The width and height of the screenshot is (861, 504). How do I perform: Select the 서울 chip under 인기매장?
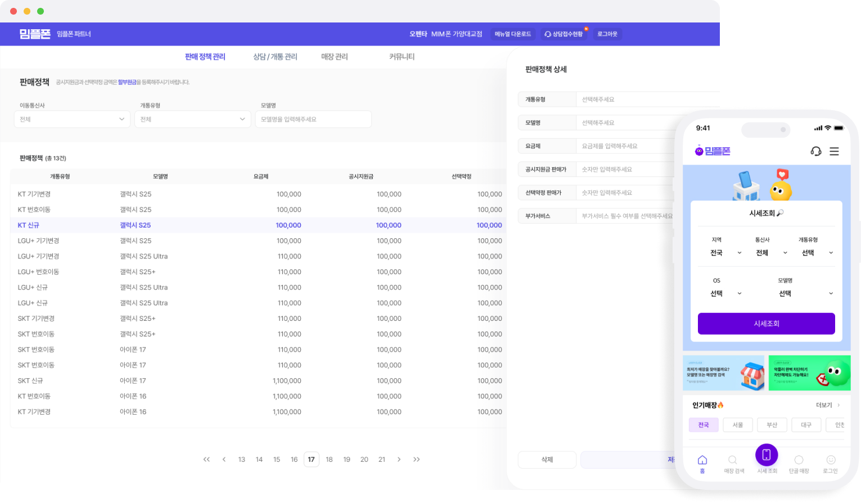click(738, 425)
